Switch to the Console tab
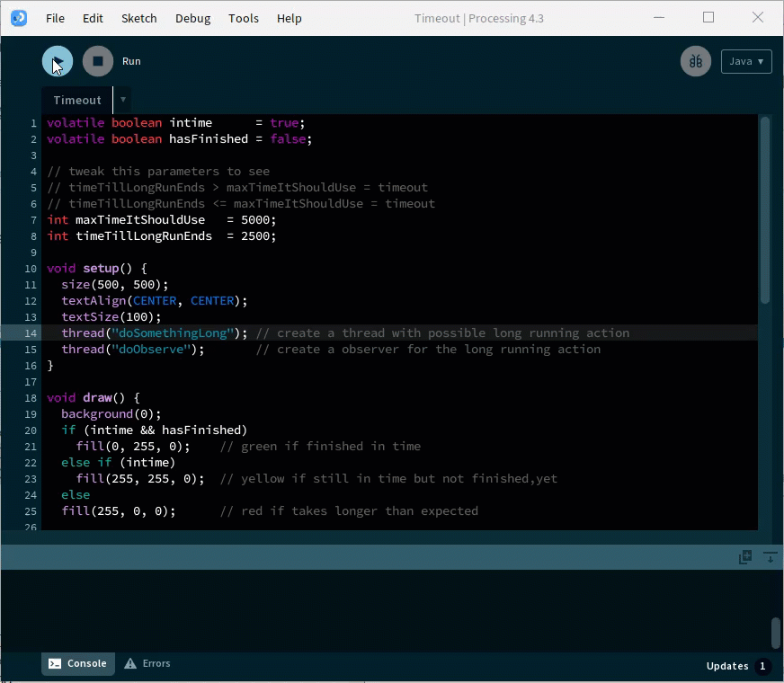 (x=78, y=663)
